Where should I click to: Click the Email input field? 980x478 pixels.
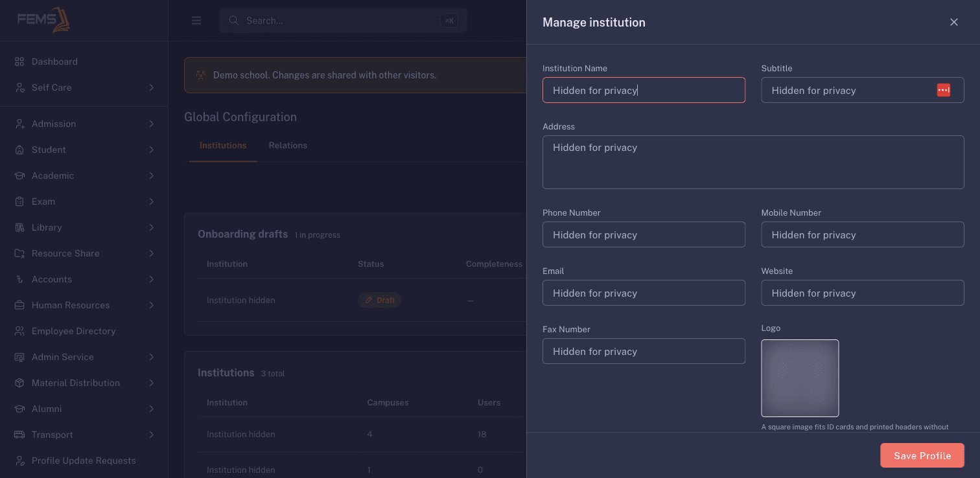pyautogui.click(x=644, y=293)
